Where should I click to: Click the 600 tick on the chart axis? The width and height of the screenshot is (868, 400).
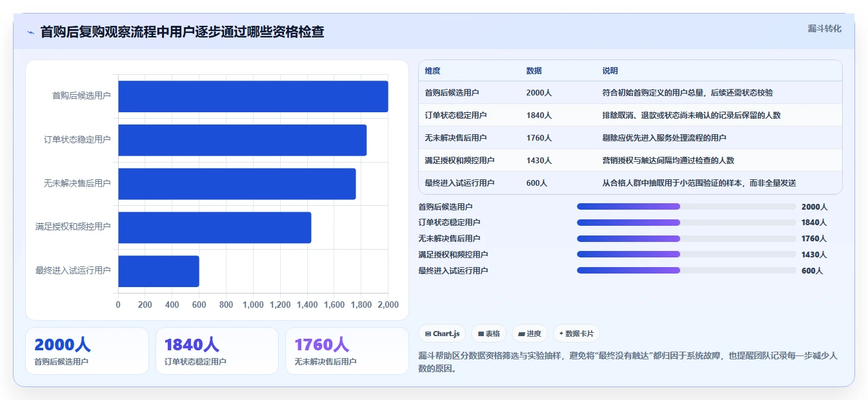click(199, 305)
